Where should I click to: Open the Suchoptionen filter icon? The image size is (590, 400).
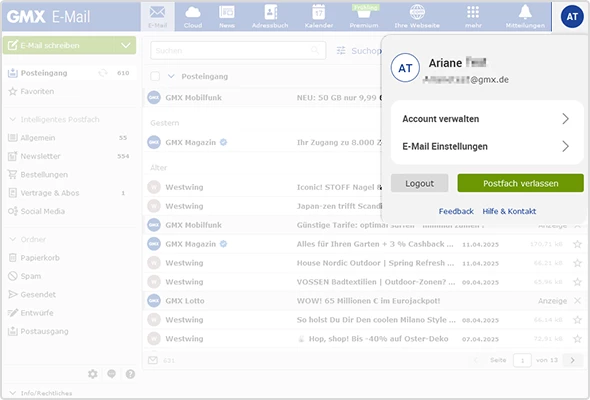point(341,50)
